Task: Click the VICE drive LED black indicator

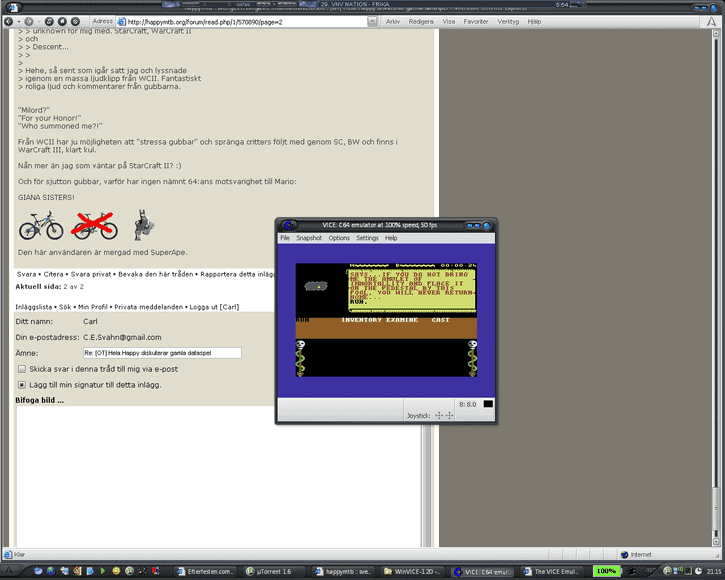Action: click(x=488, y=404)
